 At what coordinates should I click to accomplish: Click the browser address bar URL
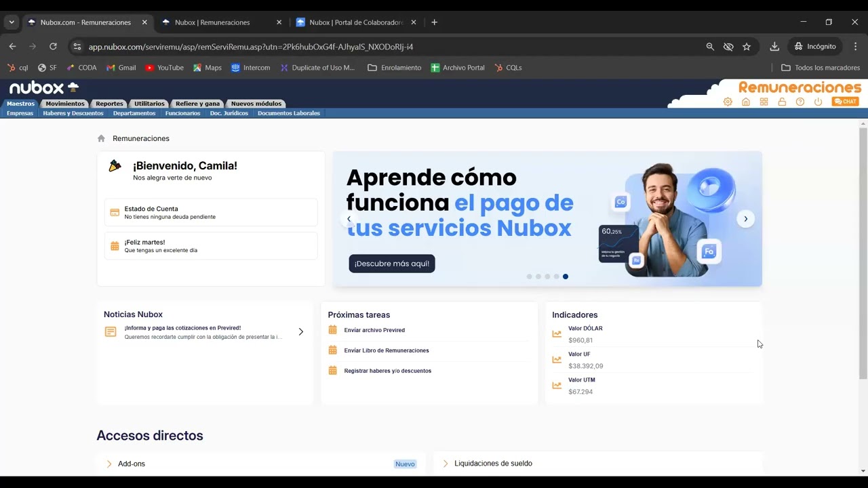point(251,47)
